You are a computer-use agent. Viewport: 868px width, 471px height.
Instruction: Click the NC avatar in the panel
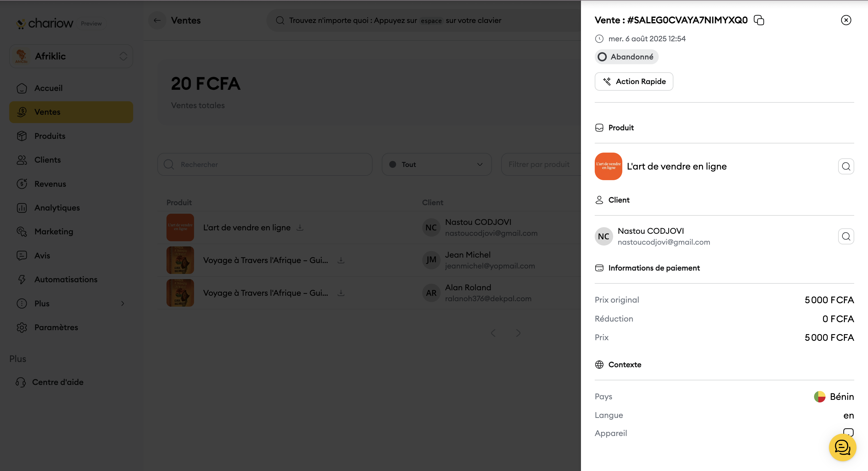pos(603,236)
